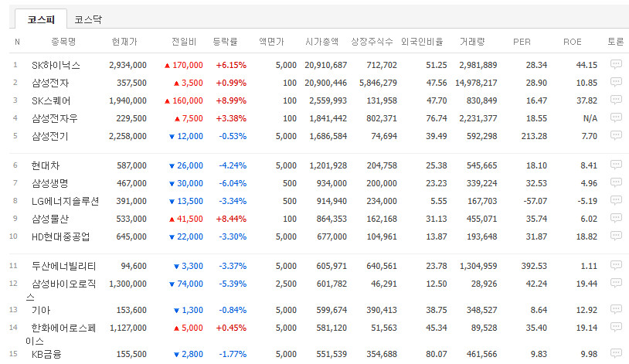Click the PER column header
Image resolution: width=629 pixels, height=364 pixels.
point(522,42)
